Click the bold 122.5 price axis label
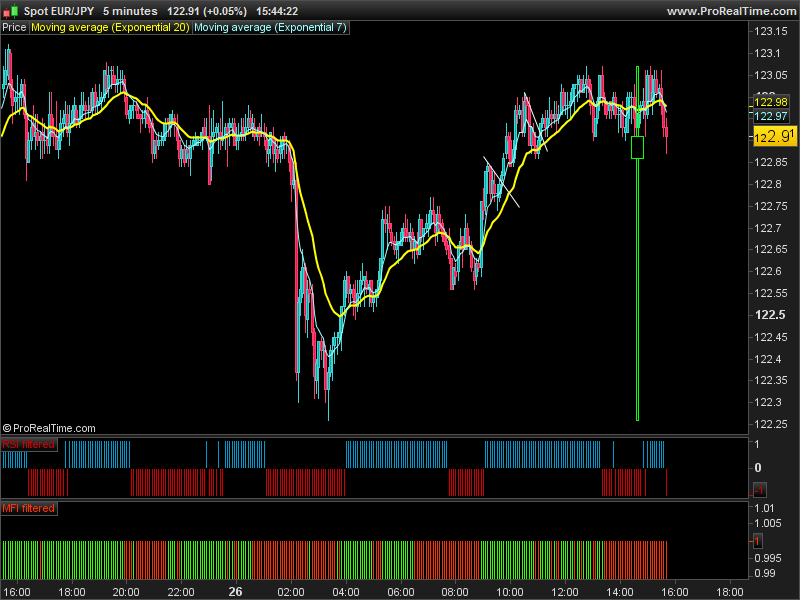 click(x=770, y=315)
